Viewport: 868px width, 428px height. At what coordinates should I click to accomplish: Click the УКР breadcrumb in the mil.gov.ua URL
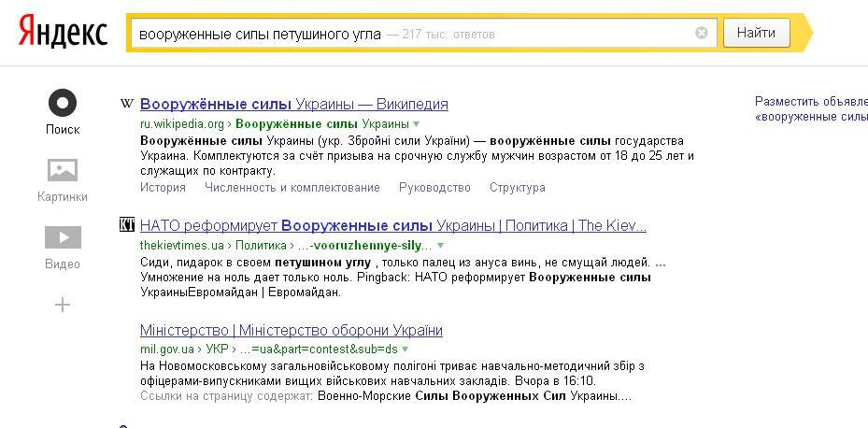(x=217, y=350)
